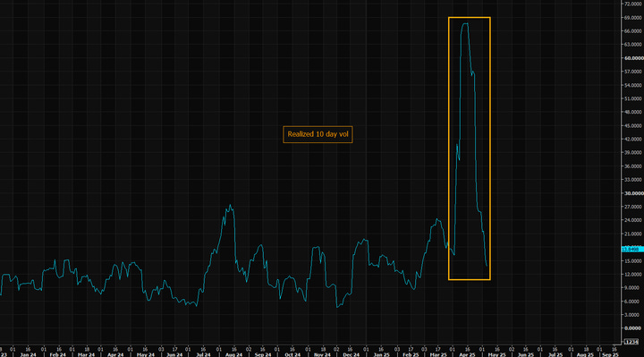
Task: Click the 15.0000 y-axis label
Action: 633,261
